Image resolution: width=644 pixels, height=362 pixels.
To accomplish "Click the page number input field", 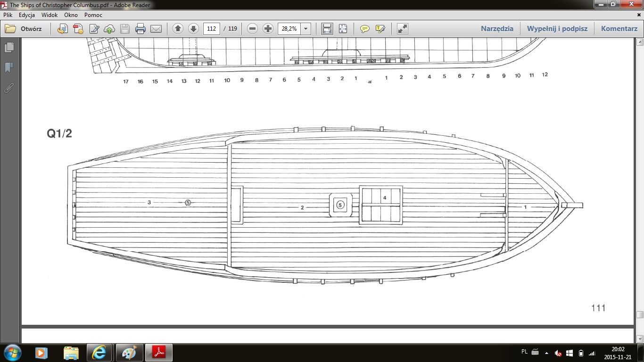I will pos(212,29).
